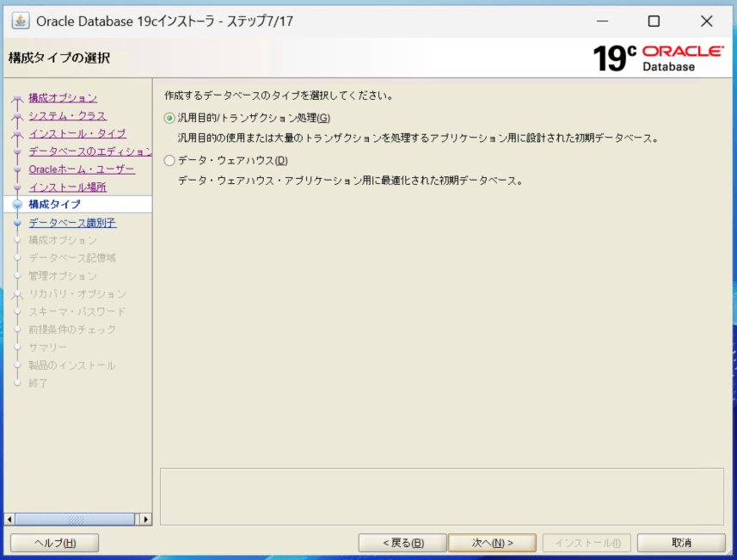
Task: Click the Java icon in title bar
Action: (20, 21)
